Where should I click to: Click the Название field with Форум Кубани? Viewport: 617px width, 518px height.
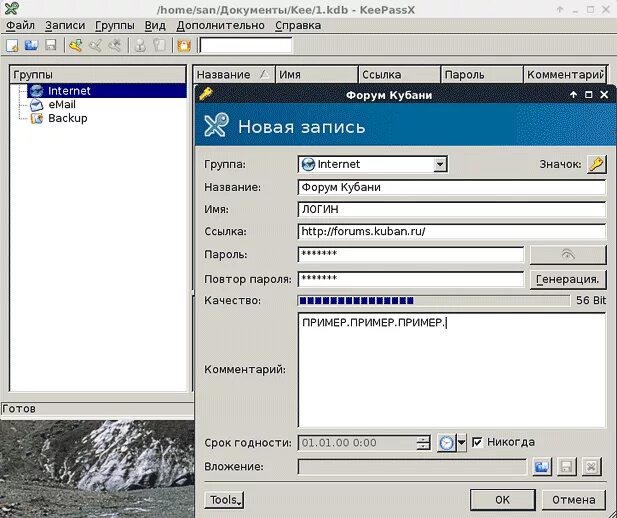point(452,187)
